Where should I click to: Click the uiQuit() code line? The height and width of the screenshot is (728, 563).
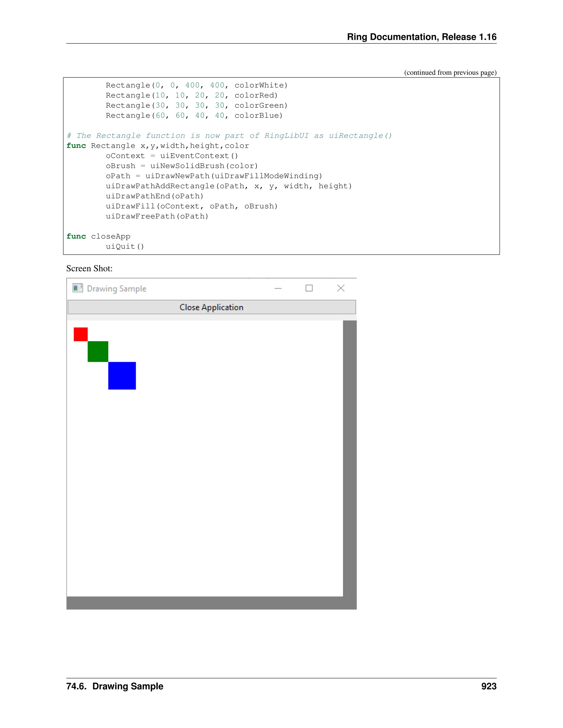(125, 246)
